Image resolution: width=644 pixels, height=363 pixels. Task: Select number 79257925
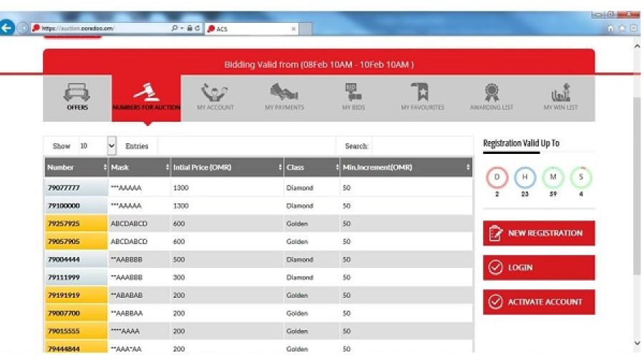coord(64,223)
